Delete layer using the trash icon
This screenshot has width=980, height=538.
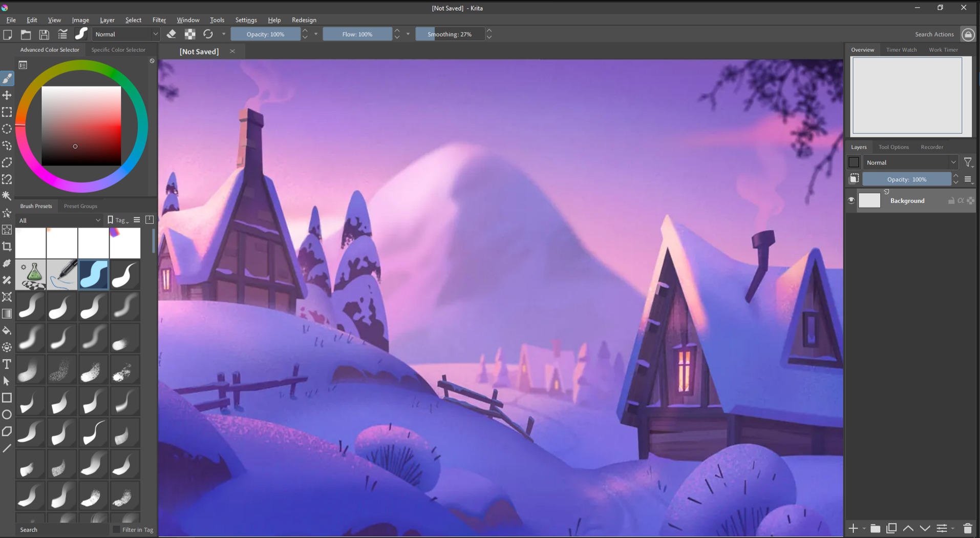coord(967,528)
